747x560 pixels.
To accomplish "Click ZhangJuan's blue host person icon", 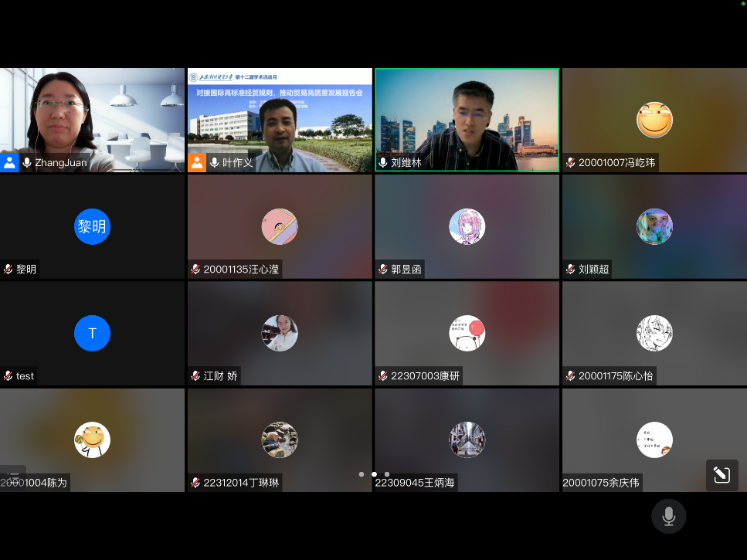I will [9, 162].
